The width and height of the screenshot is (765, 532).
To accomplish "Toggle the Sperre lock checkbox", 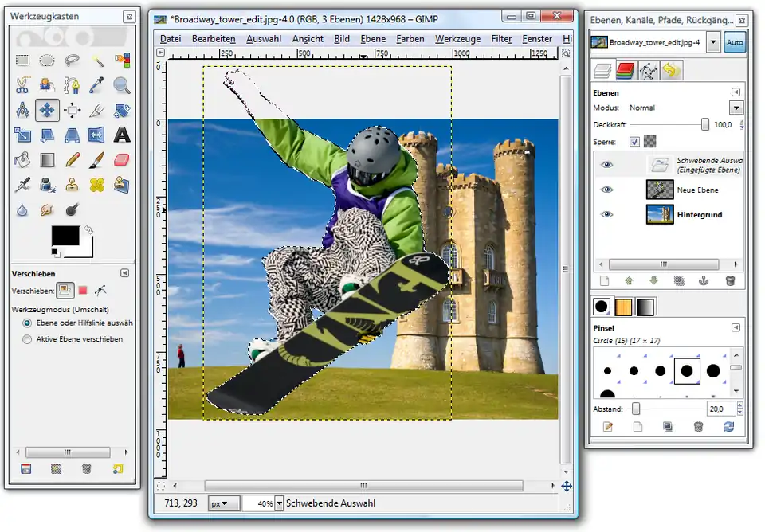I will pos(634,142).
